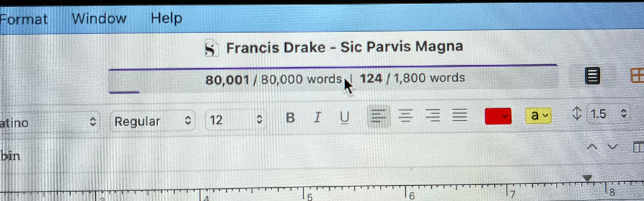Image resolution: width=644 pixels, height=201 pixels.
Task: Open the Regular typeface style dropdown
Action: coord(153,121)
